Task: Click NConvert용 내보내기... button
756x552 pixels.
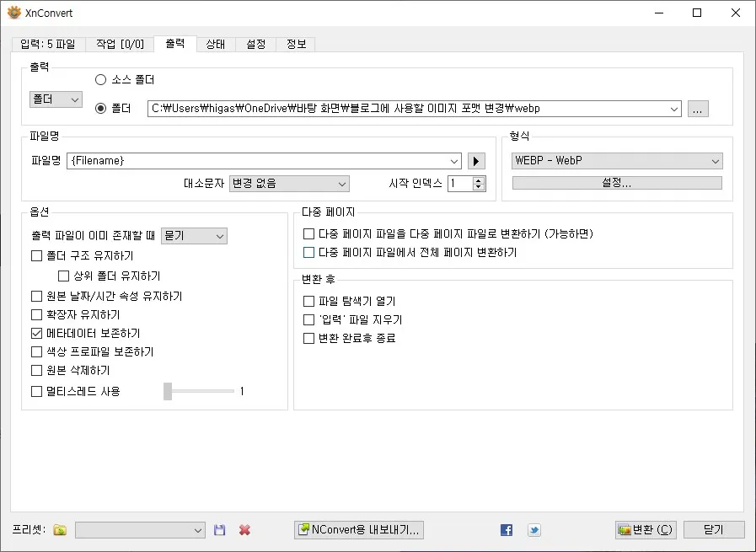Action: (x=359, y=530)
